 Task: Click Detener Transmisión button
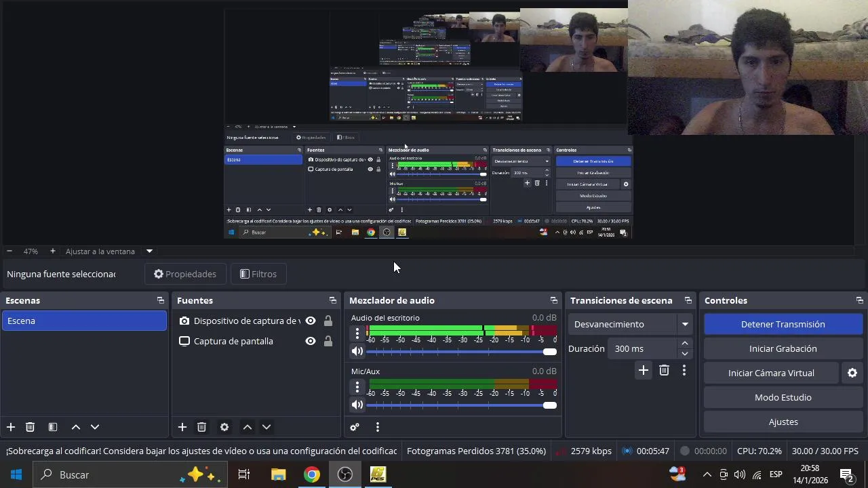(x=783, y=324)
